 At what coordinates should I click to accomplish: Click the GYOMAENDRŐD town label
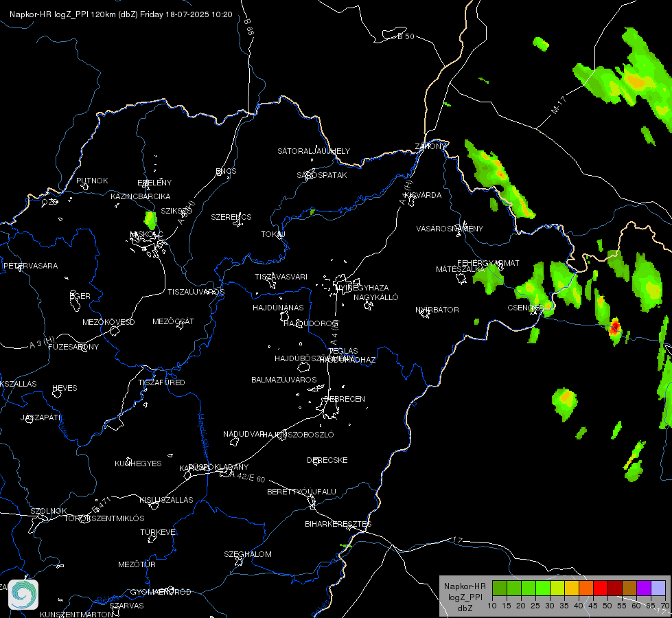coord(161,592)
